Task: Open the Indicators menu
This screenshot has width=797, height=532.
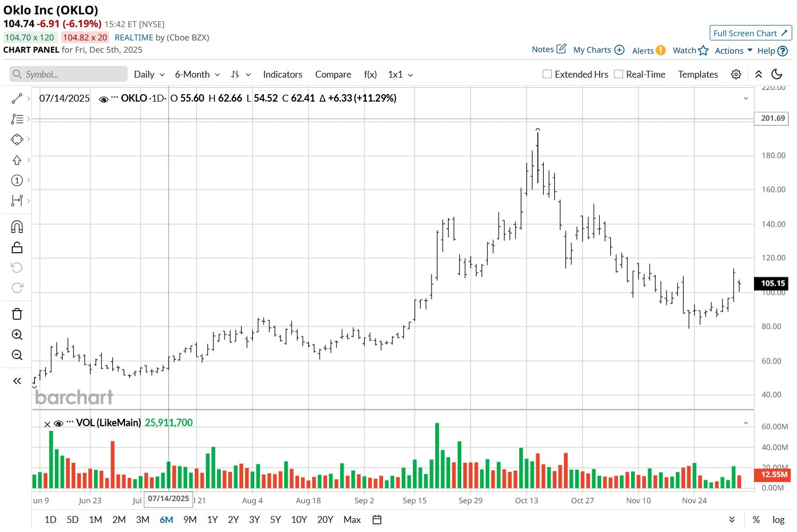Action: point(283,74)
